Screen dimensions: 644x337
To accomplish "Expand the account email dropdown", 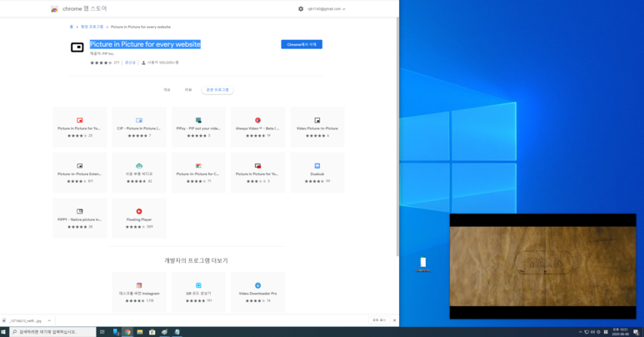I will tap(327, 8).
